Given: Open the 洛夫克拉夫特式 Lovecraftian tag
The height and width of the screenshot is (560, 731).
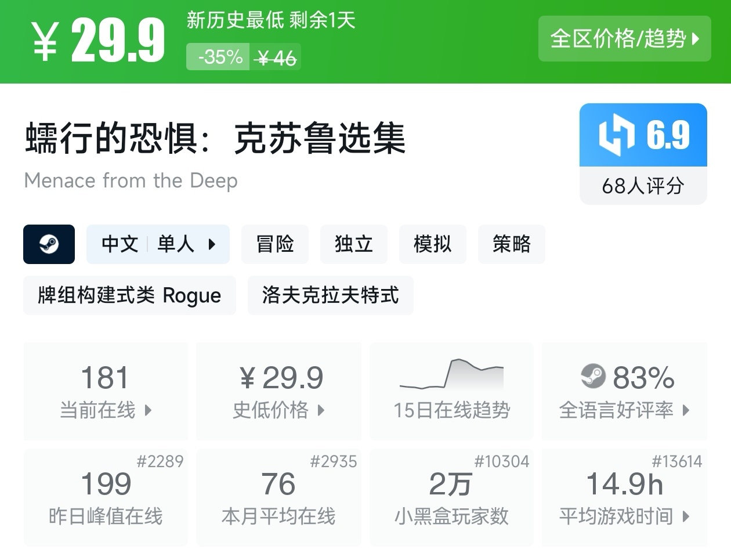Looking at the screenshot, I should pyautogui.click(x=330, y=295).
